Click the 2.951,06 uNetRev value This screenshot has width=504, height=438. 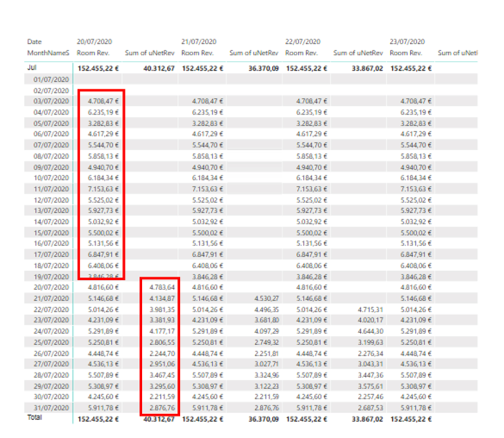pyautogui.click(x=162, y=364)
